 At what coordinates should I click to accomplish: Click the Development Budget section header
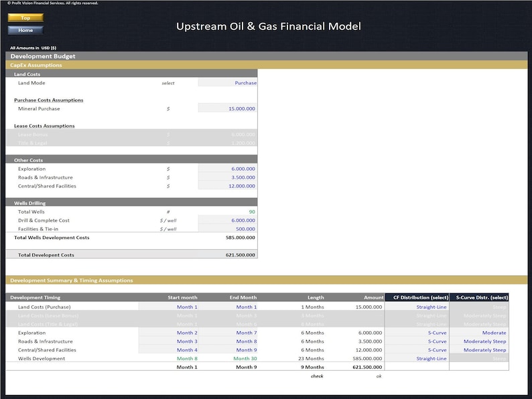click(267, 56)
